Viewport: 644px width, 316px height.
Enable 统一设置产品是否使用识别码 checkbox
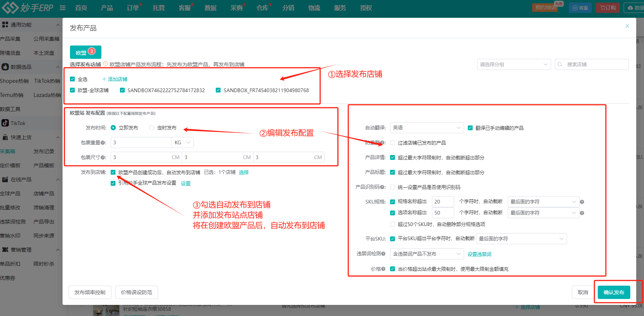tap(392, 187)
